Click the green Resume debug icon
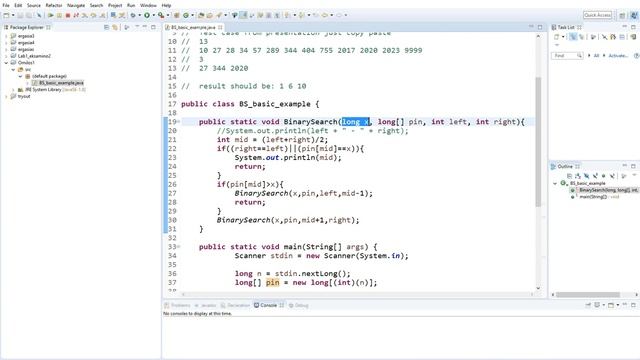The height and width of the screenshot is (360, 640). [51, 15]
